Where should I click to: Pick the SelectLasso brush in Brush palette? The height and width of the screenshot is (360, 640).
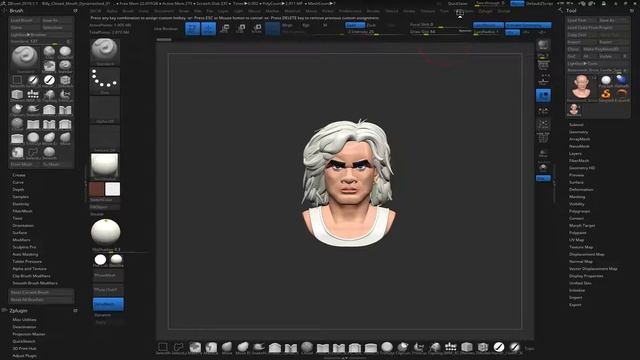33,153
